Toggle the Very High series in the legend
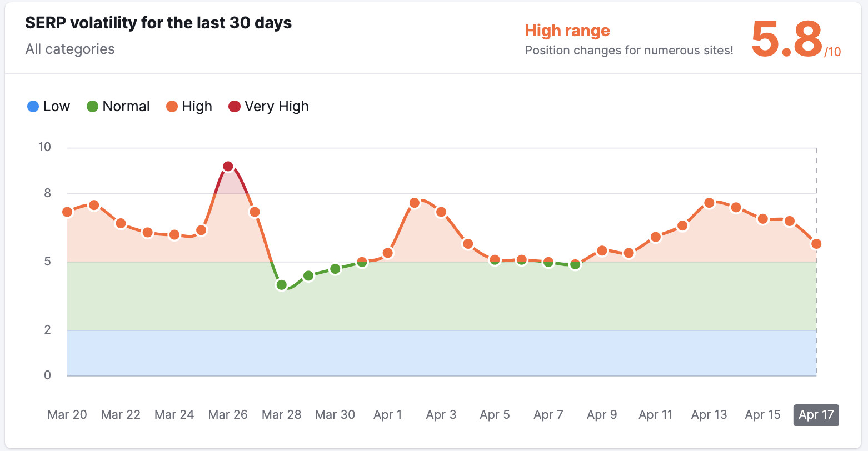Image resolution: width=868 pixels, height=451 pixels. tap(268, 106)
